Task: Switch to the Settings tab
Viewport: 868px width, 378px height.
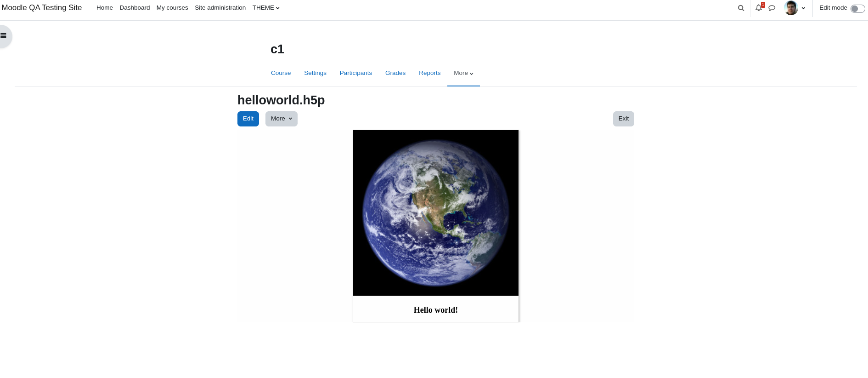Action: (x=315, y=73)
